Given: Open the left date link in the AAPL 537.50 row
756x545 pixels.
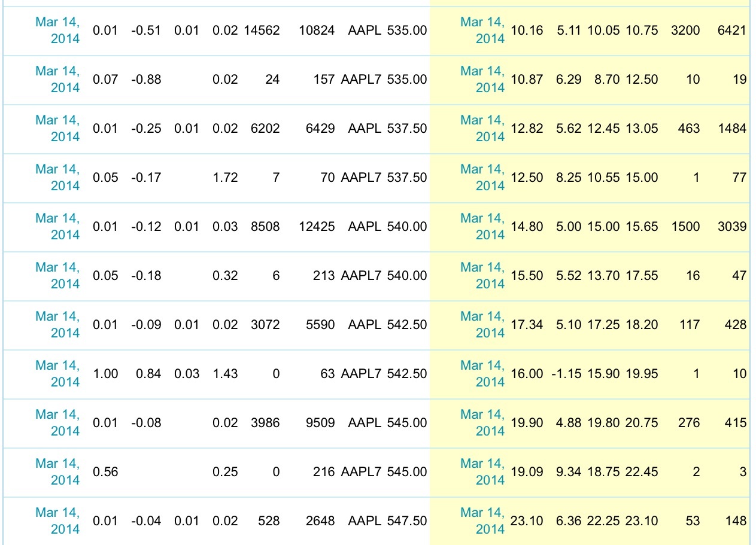Looking at the screenshot, I should (57, 128).
